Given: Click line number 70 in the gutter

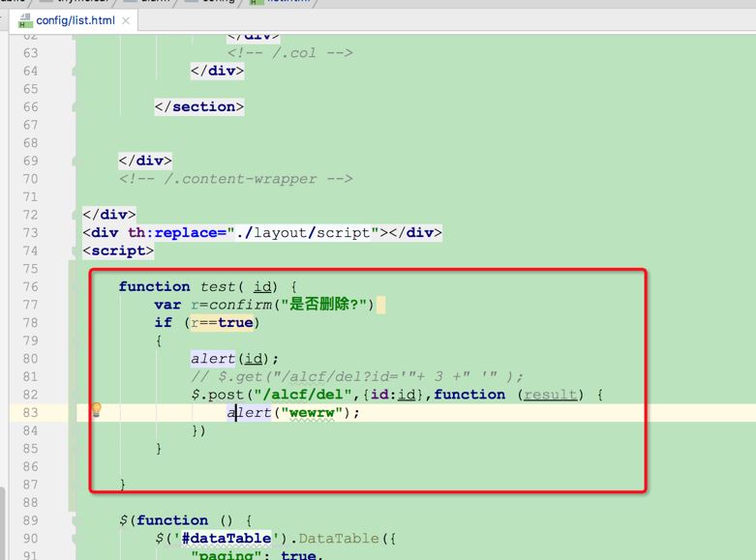Looking at the screenshot, I should [30, 179].
